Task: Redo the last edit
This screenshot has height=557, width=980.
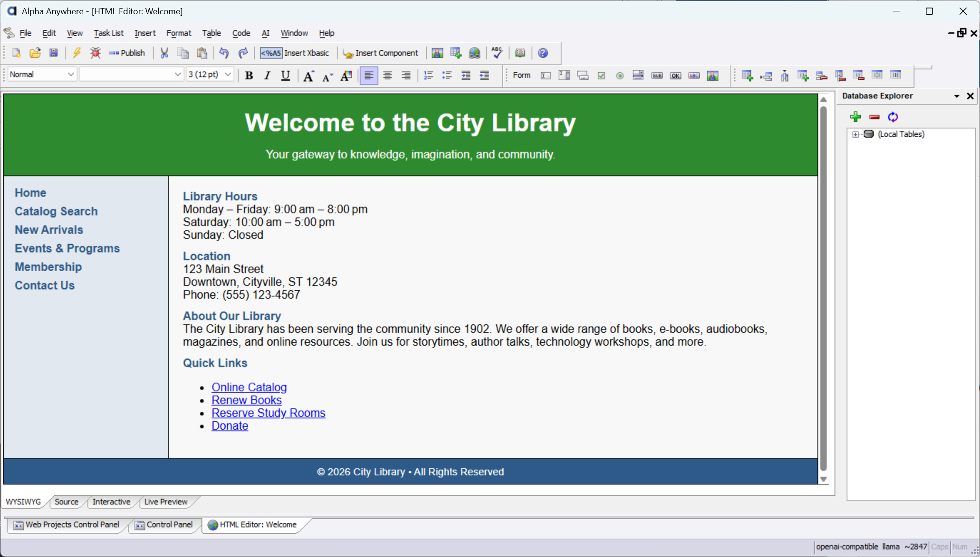Action: pos(243,53)
